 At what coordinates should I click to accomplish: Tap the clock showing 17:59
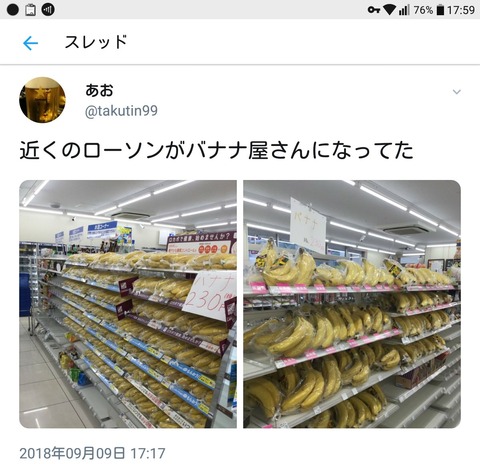461,10
